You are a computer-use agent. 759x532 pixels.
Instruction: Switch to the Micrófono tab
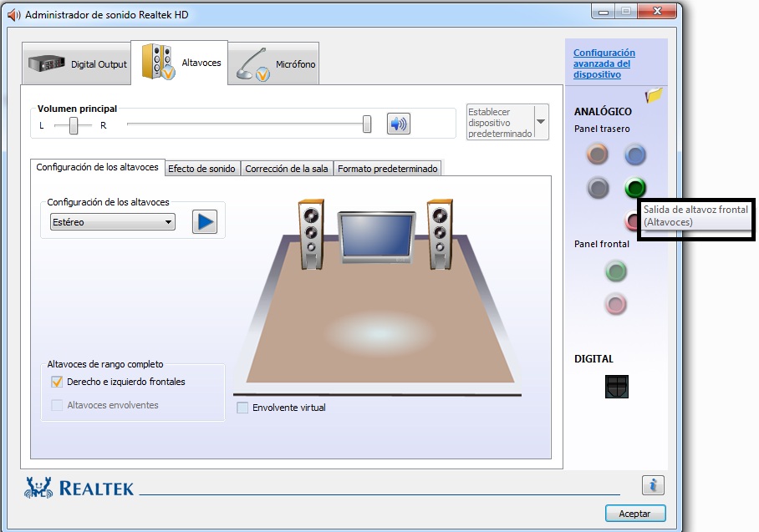pyautogui.click(x=273, y=63)
